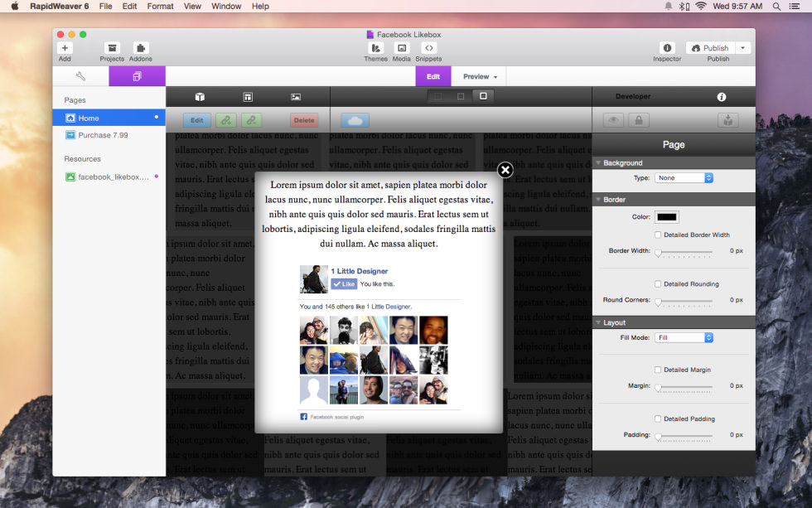This screenshot has height=508, width=812.
Task: Collapse the Border section
Action: 598,200
